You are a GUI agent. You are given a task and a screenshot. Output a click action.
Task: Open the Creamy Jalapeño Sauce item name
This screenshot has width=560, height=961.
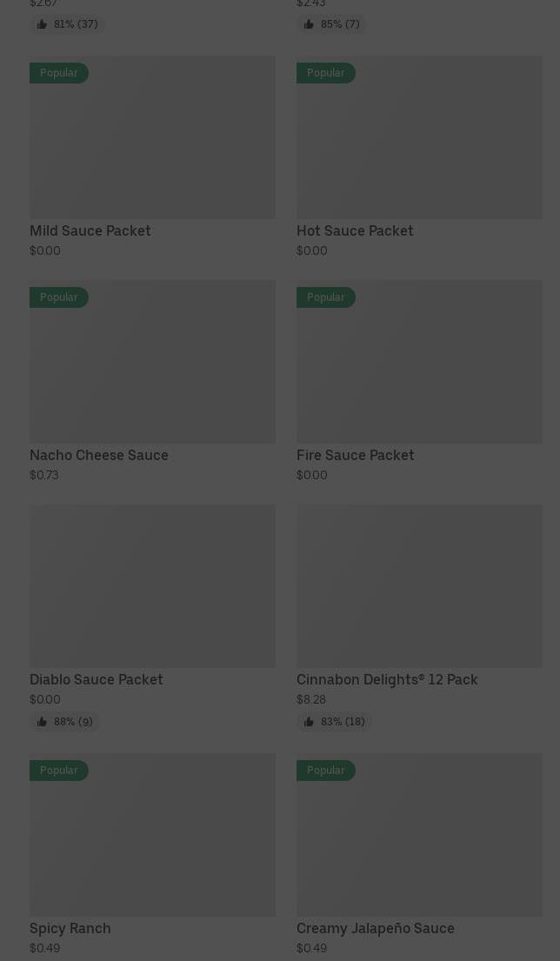coord(376,928)
